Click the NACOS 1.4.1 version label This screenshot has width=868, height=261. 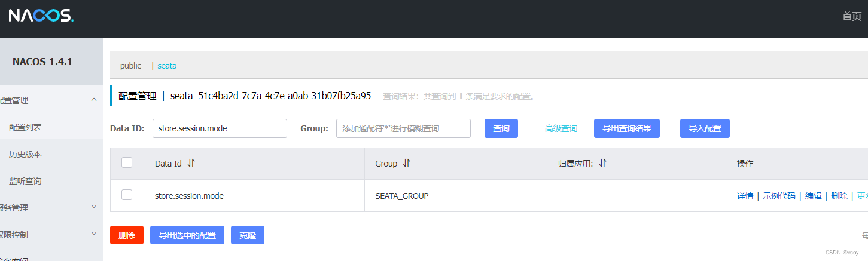tap(42, 62)
